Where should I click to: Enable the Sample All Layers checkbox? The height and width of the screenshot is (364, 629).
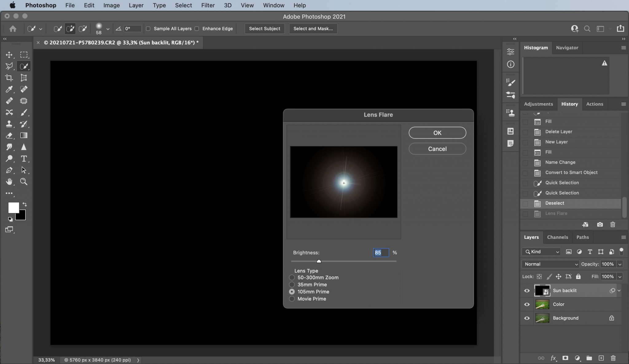pyautogui.click(x=148, y=29)
